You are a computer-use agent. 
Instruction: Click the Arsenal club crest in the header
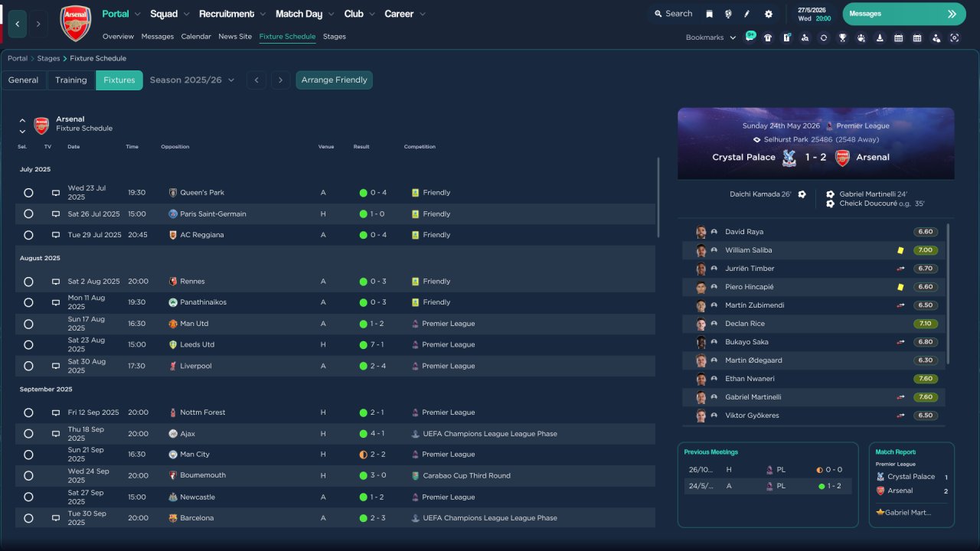coord(75,23)
